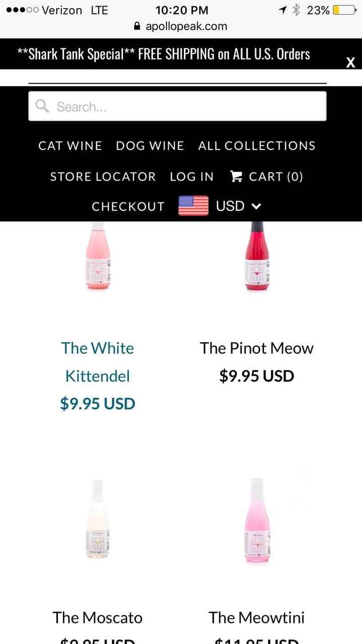Go to Store Locator page
The image size is (362, 644).
point(103,177)
